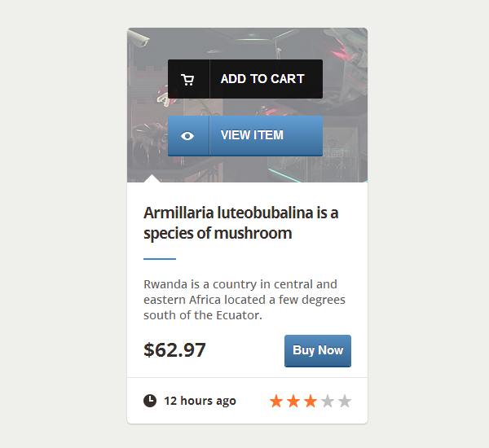
Task: Open the item via VIEW ITEM text
Action: (252, 135)
